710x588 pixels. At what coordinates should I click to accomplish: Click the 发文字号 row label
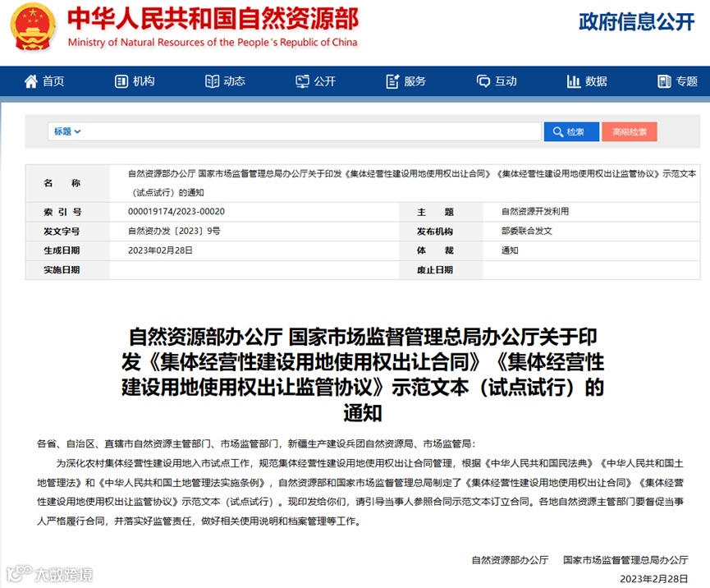[62, 232]
